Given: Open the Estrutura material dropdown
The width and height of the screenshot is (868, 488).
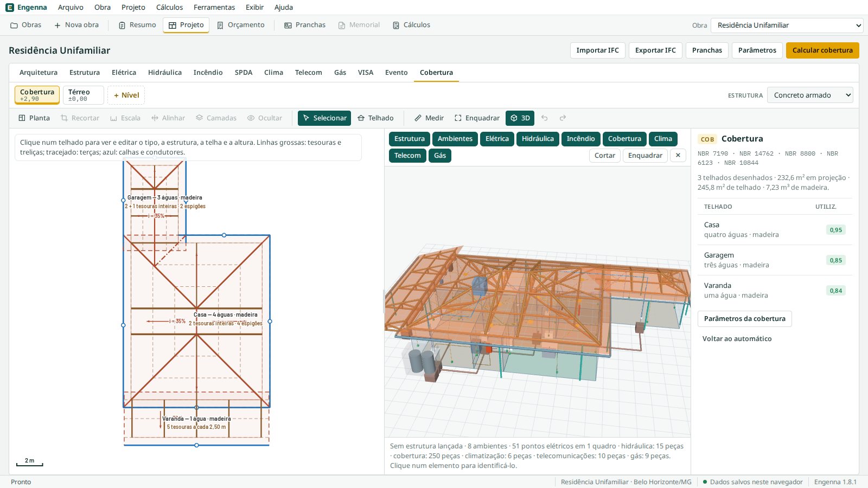Looking at the screenshot, I should 810,95.
